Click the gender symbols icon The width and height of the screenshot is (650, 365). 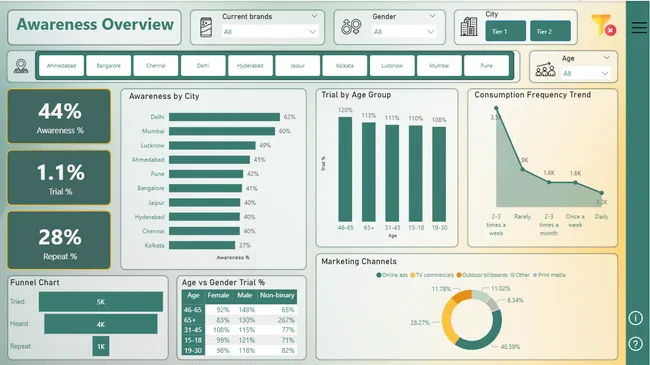[351, 27]
